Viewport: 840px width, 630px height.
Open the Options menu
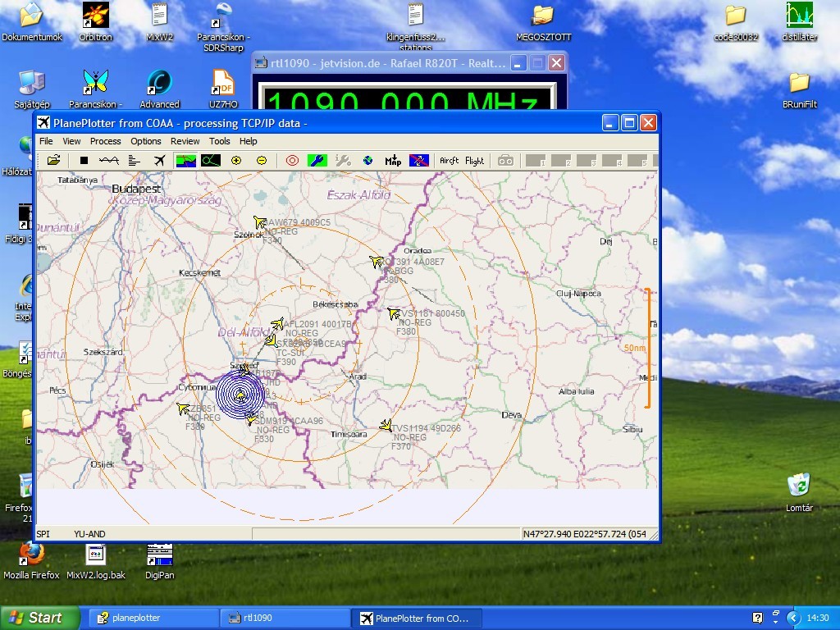click(146, 141)
